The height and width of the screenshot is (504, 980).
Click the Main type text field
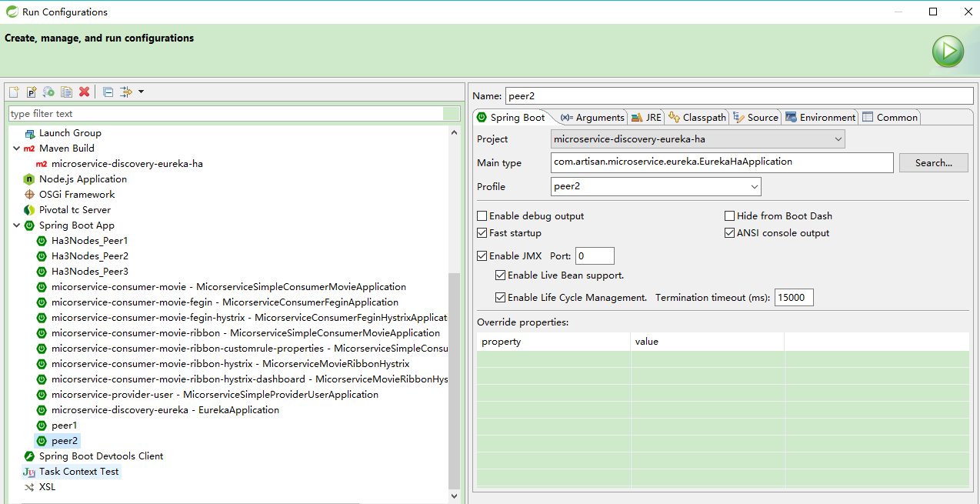pos(722,162)
